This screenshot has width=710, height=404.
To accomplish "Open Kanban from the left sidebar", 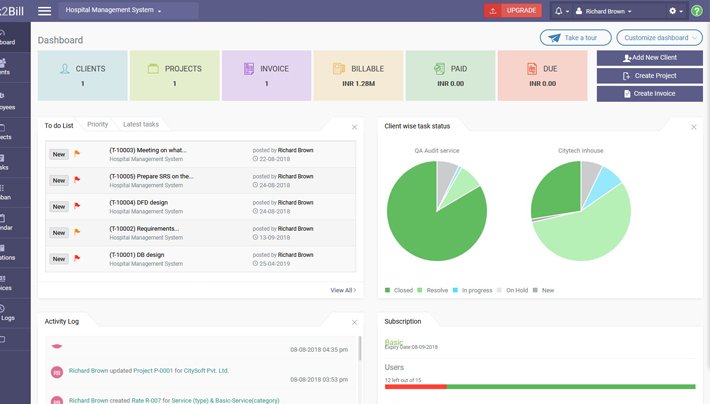I will 7,198.
